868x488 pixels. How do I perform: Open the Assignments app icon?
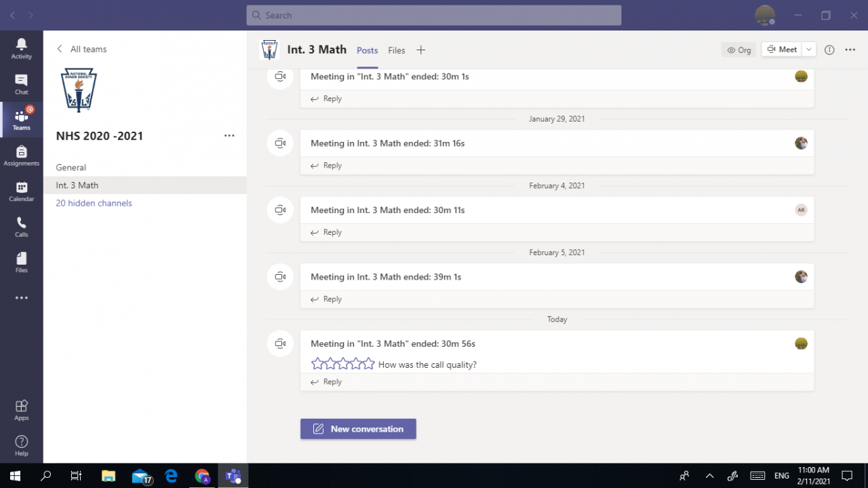(x=21, y=155)
